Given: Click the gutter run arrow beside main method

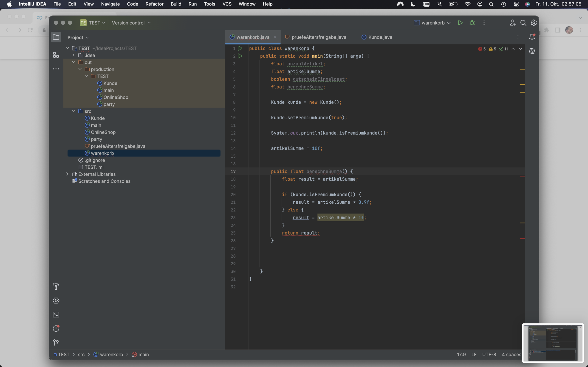Looking at the screenshot, I should pyautogui.click(x=240, y=56).
